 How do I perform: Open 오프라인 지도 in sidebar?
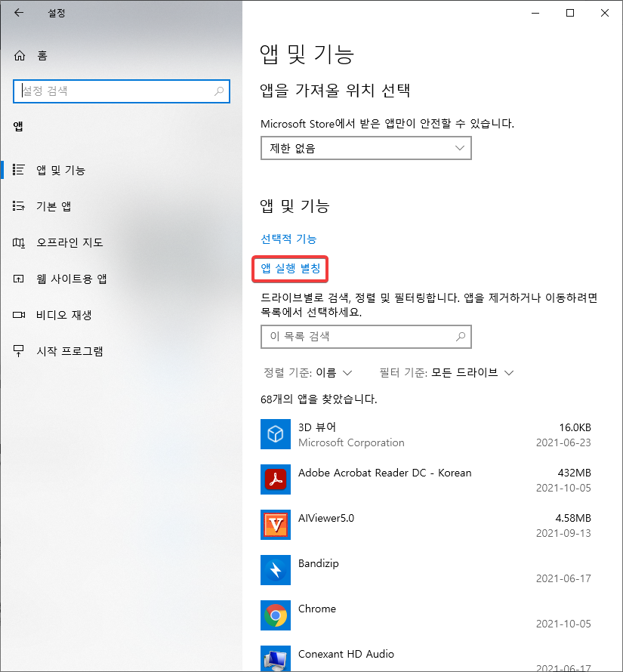pos(70,242)
